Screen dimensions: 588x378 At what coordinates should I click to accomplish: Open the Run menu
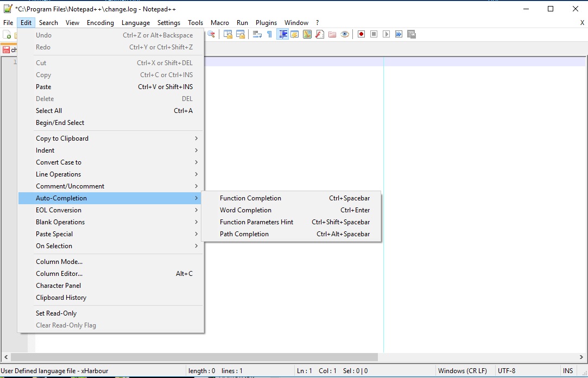tap(242, 22)
